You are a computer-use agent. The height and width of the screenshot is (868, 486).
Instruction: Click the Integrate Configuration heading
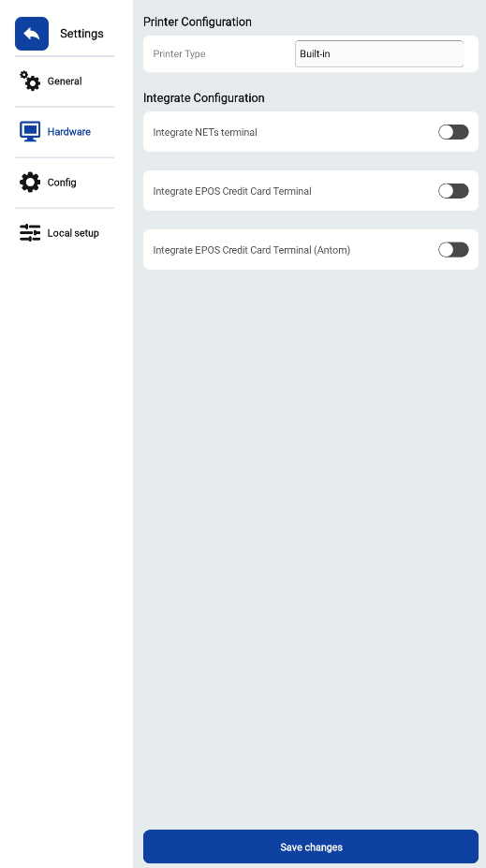(x=204, y=98)
